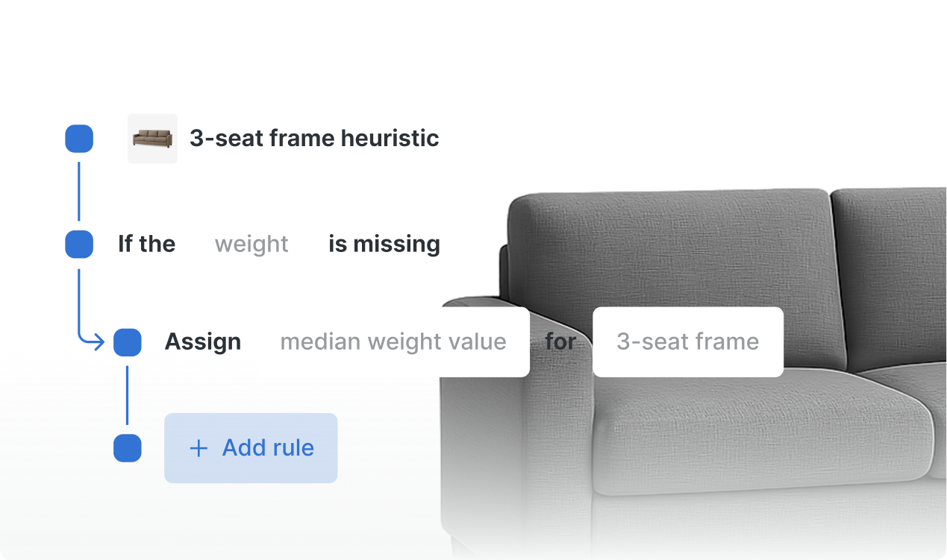The width and height of the screenshot is (947, 560).
Task: Click the Assign action label
Action: pyautogui.click(x=203, y=342)
